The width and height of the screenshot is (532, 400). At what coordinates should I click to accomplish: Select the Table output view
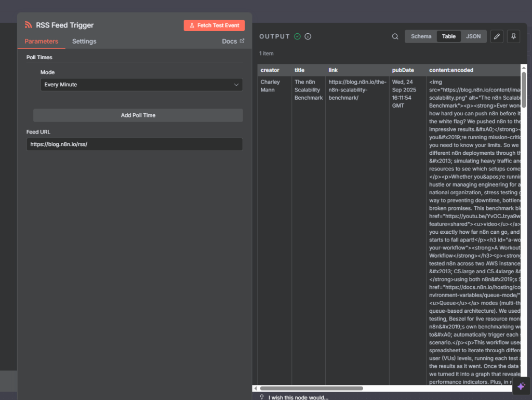click(x=448, y=36)
